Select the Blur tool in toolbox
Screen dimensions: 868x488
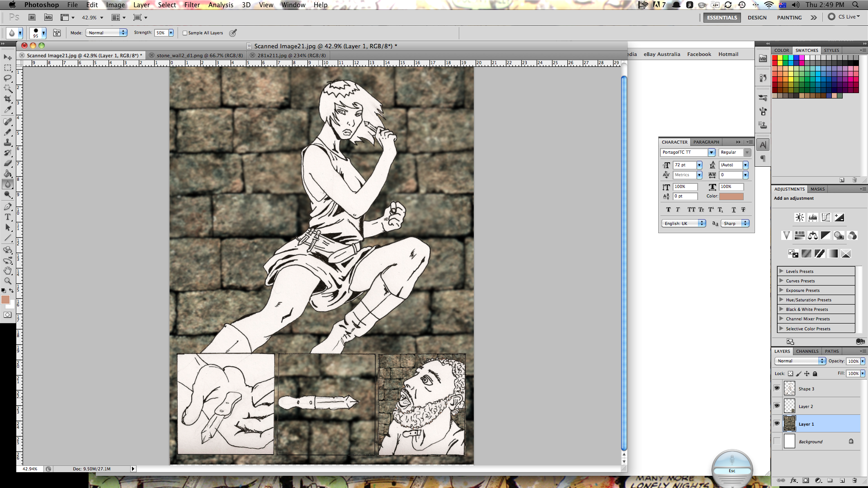coord(8,184)
